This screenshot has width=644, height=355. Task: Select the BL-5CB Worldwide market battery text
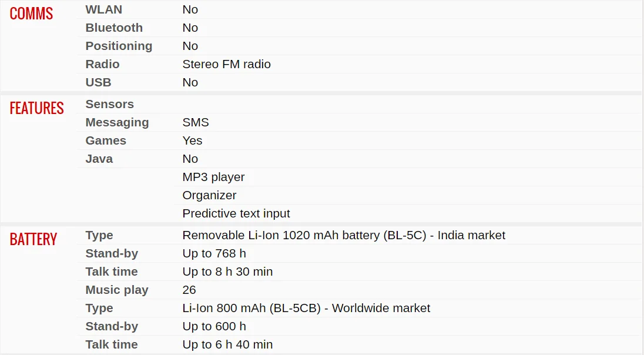[x=306, y=308]
